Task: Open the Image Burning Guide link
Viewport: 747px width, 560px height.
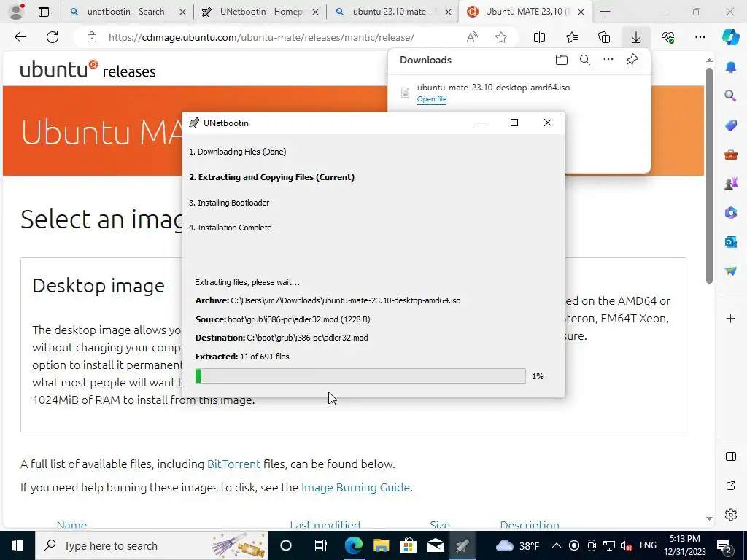Action: pos(355,488)
